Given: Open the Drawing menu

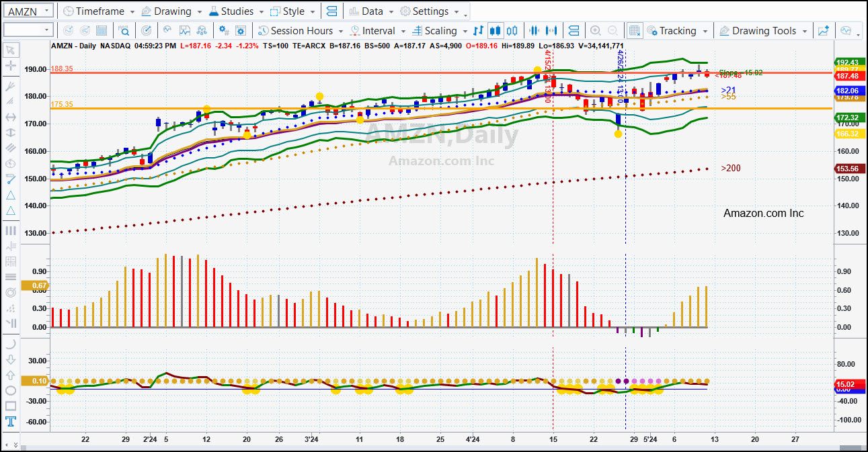Looking at the screenshot, I should pyautogui.click(x=166, y=11).
